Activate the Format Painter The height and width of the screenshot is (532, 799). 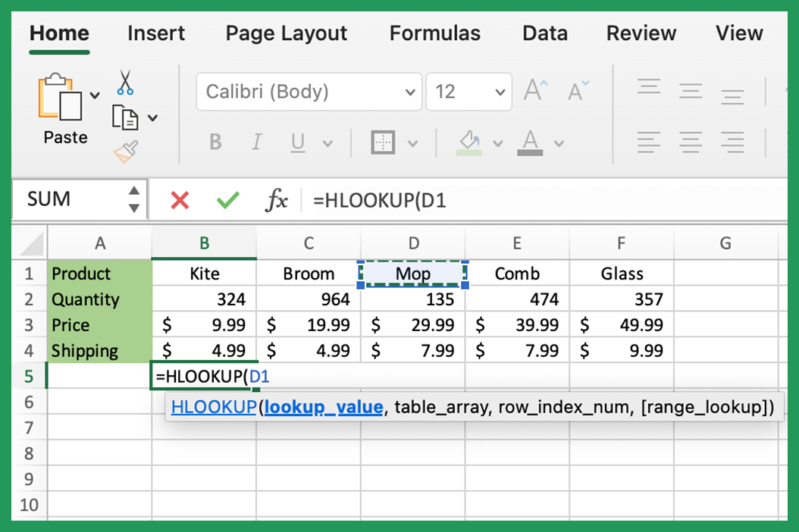[124, 152]
